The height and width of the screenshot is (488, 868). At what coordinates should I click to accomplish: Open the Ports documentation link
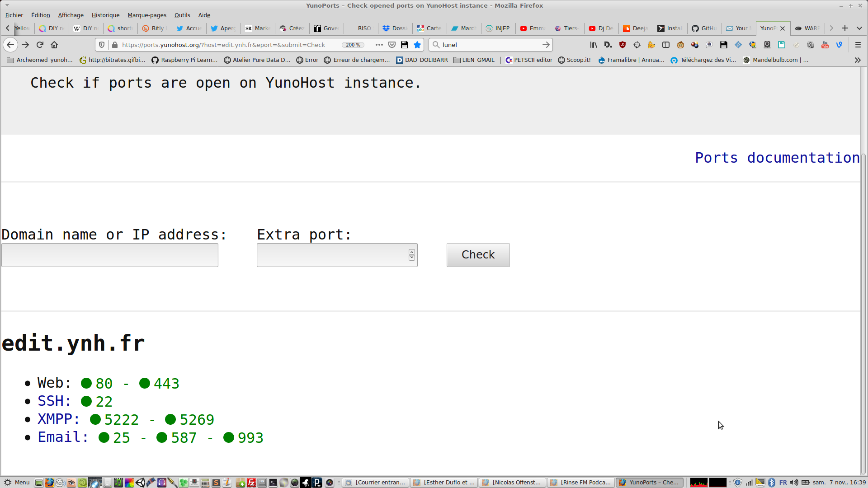click(777, 158)
